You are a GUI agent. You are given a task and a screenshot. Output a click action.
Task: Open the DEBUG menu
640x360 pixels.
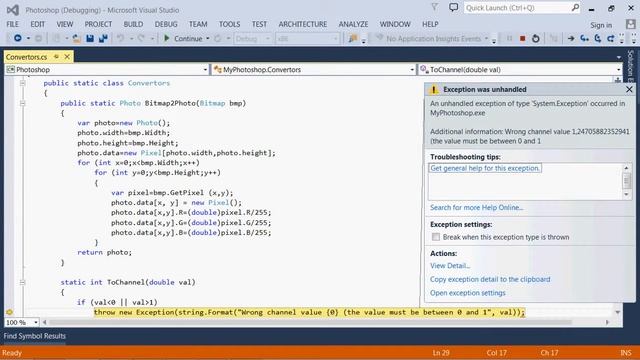tap(166, 24)
